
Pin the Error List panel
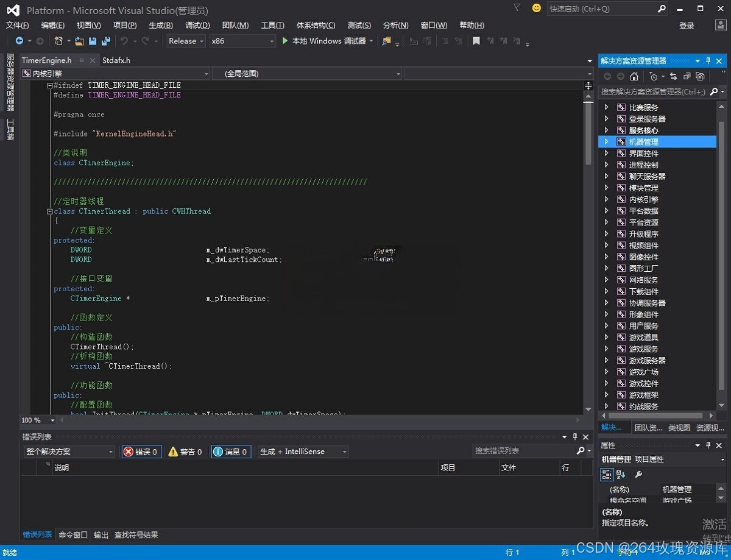[x=574, y=437]
